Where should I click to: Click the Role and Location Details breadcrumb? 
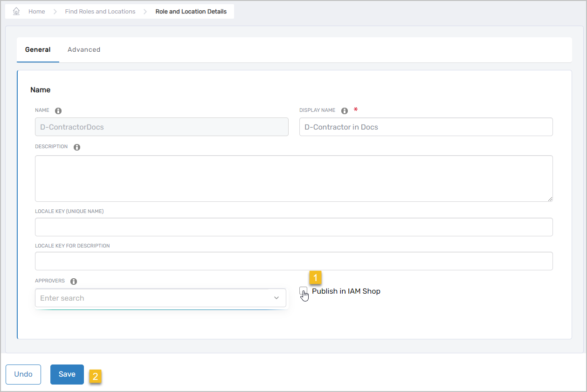coord(191,11)
